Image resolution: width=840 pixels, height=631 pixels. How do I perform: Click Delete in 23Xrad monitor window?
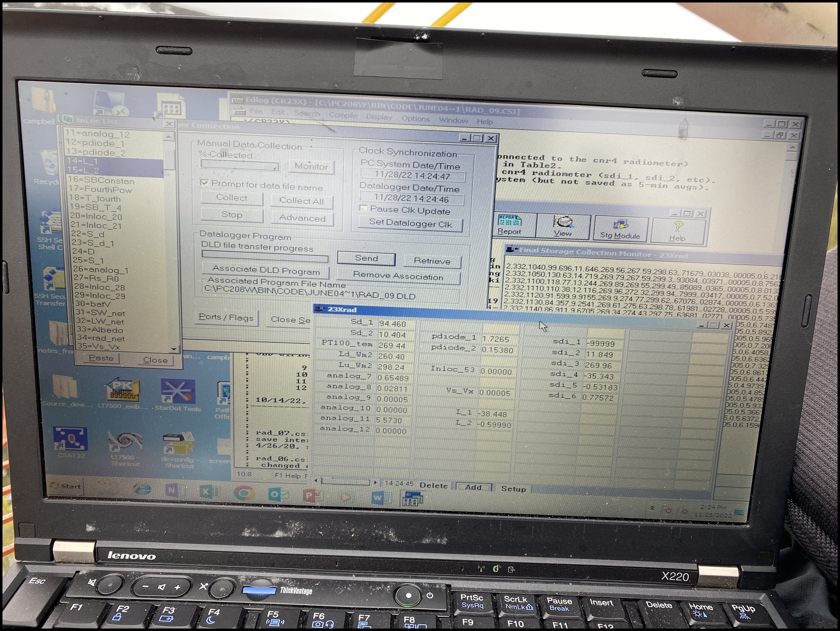(x=433, y=485)
